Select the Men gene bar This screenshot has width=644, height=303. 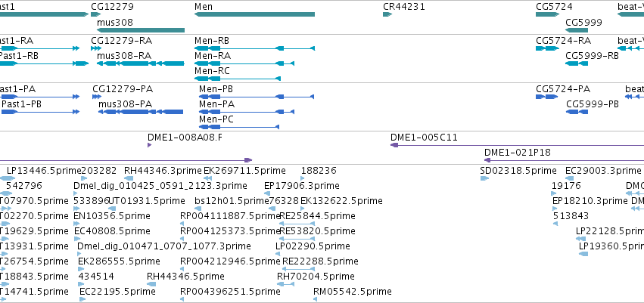coord(254,14)
